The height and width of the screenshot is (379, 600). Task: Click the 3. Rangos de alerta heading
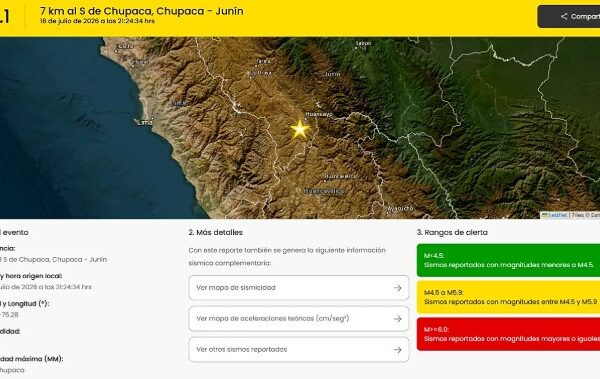(x=452, y=232)
